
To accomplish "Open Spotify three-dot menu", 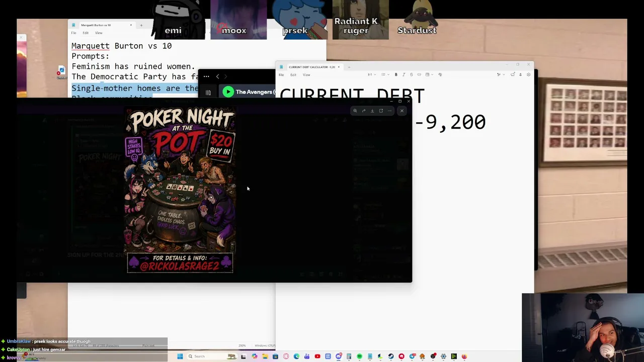I will pos(206,76).
